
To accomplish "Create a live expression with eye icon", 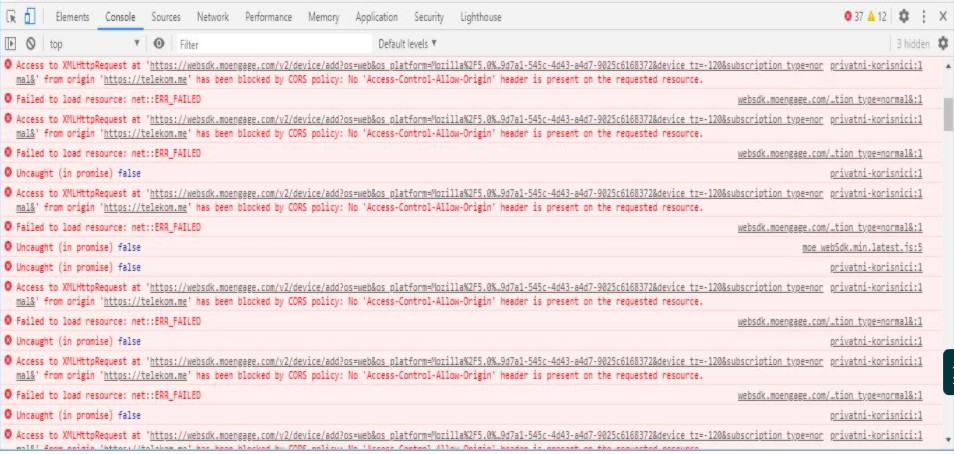I will 159,44.
